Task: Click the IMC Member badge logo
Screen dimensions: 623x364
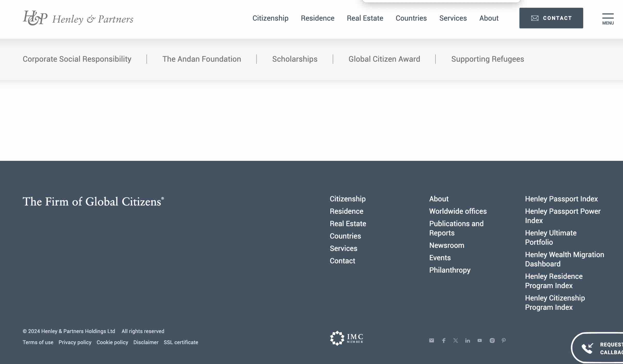Action: (x=347, y=338)
